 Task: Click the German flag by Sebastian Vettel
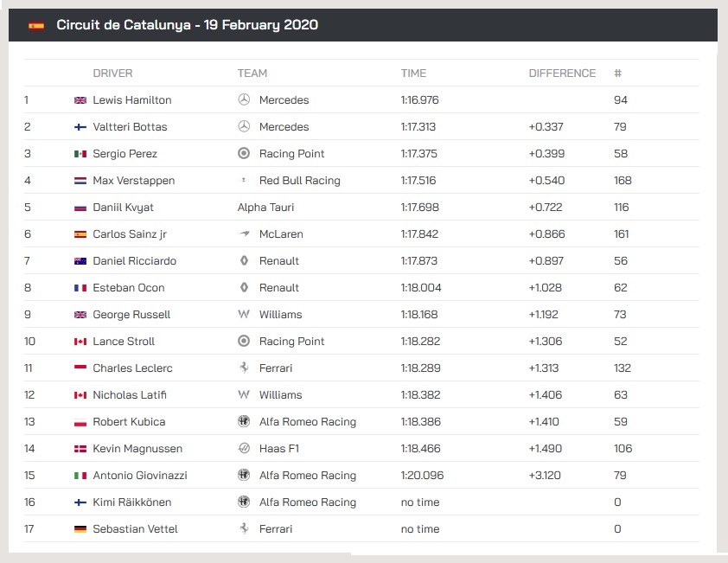pyautogui.click(x=80, y=529)
